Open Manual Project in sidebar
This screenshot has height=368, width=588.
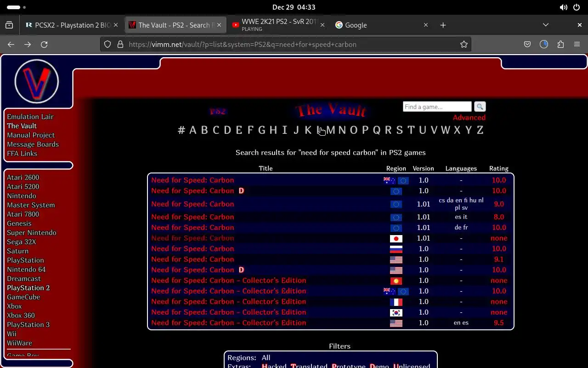point(31,135)
